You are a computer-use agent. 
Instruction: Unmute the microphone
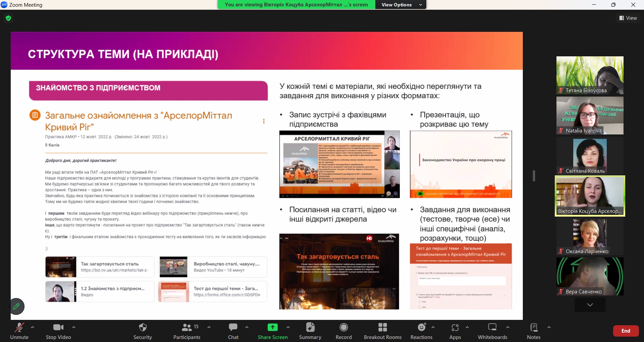19,331
